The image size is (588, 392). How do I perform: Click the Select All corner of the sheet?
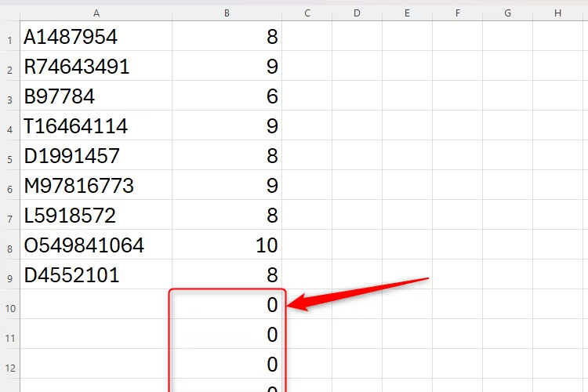pyautogui.click(x=10, y=13)
